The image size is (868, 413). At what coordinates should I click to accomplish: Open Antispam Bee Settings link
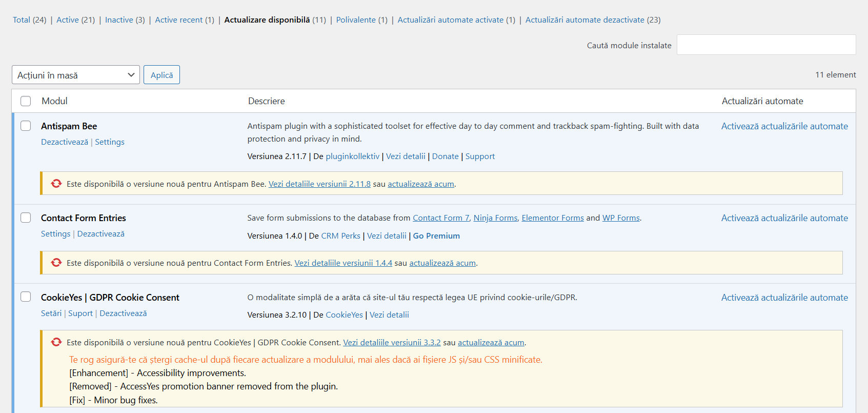(110, 142)
